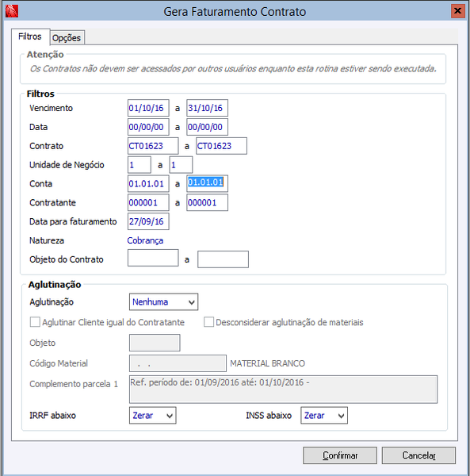The height and width of the screenshot is (476, 470).
Task: Click the Confirmar button
Action: pos(340,455)
